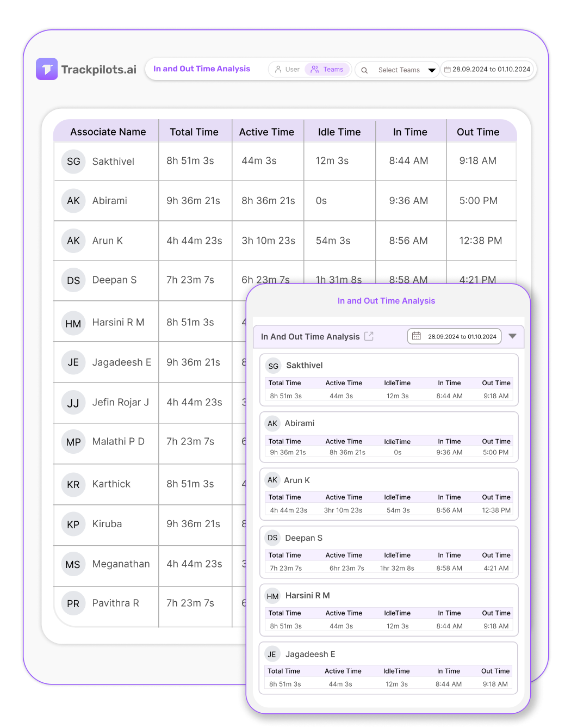Image resolution: width=571 pixels, height=728 pixels.
Task: Click 1hr 32m 8s IdleTime on Deepan S card
Action: [397, 568]
